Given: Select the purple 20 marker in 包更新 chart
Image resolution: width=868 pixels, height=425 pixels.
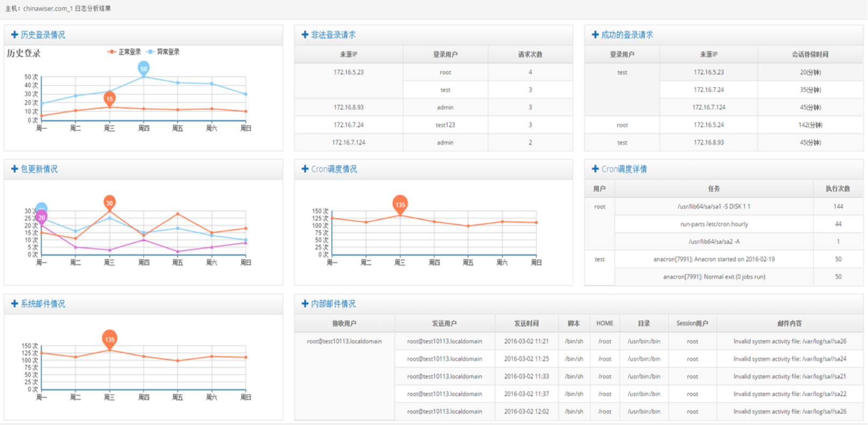Looking at the screenshot, I should point(41,217).
